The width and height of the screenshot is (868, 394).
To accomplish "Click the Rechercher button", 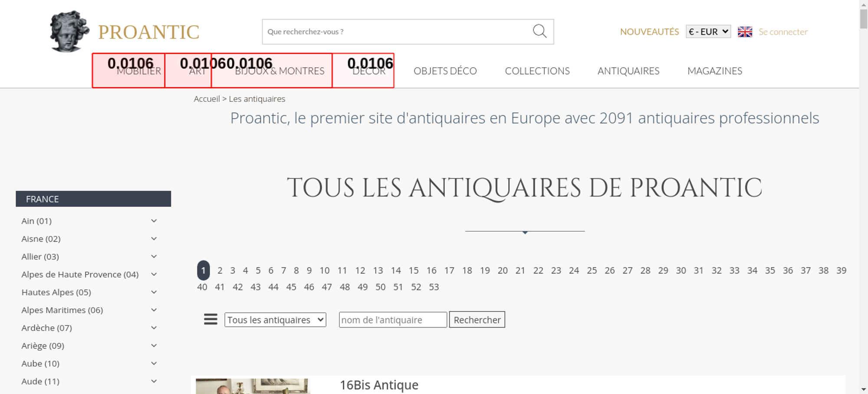I will point(477,320).
